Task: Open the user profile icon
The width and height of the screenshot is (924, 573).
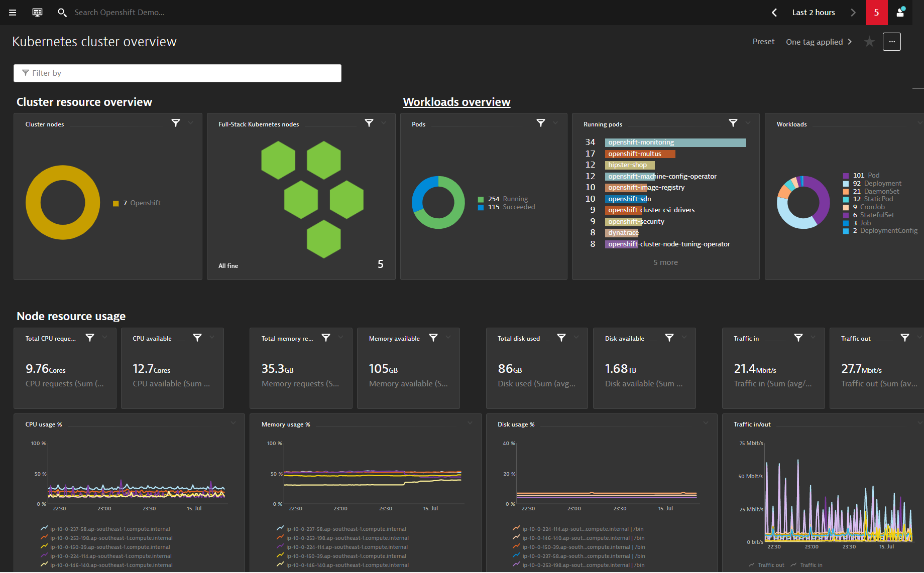Action: (x=900, y=12)
